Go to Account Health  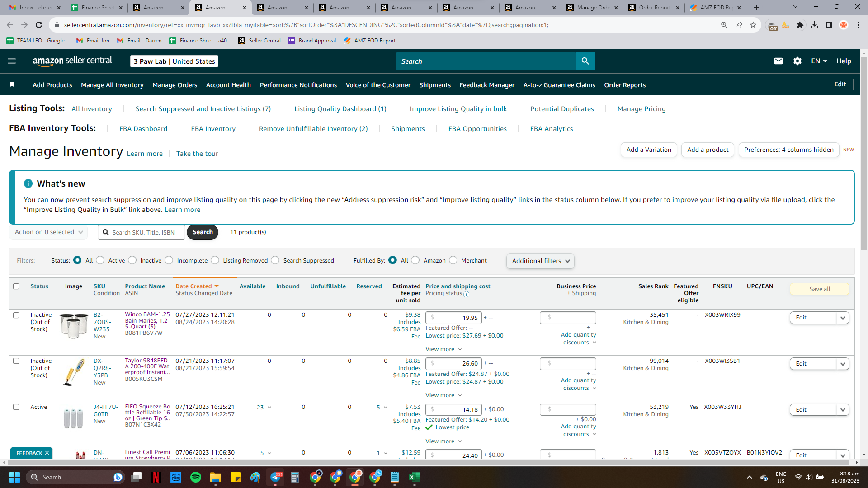pyautogui.click(x=228, y=85)
